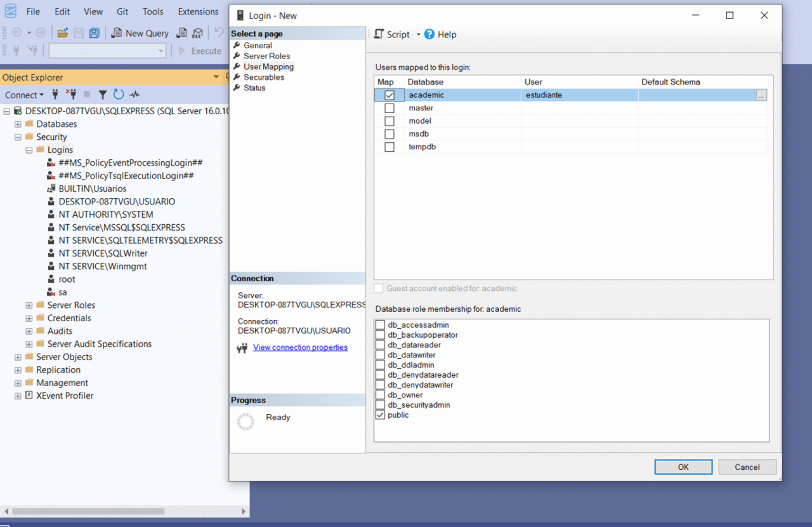
Task: Select the root login in tree
Action: 67,279
